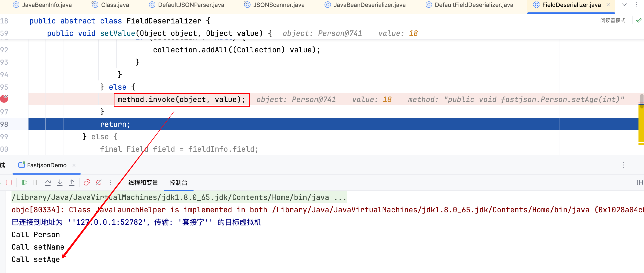Click green inspection checkmark icon
This screenshot has height=273, width=644.
click(x=639, y=20)
